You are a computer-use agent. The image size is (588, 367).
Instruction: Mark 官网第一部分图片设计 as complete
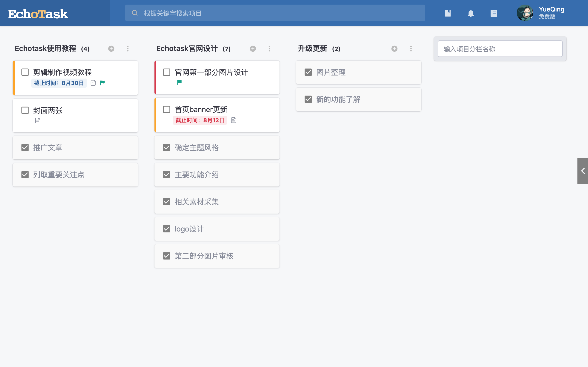click(167, 72)
